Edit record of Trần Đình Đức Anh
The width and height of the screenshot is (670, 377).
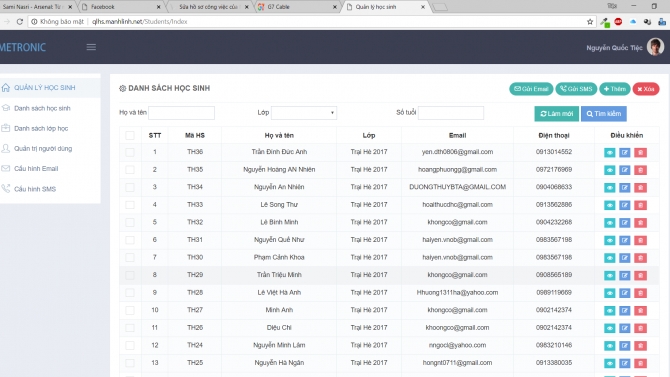[625, 153]
